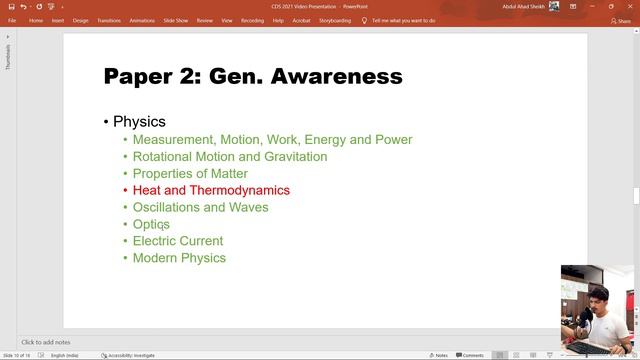Open the Design ribbon tab
The image size is (640, 360).
[80, 20]
